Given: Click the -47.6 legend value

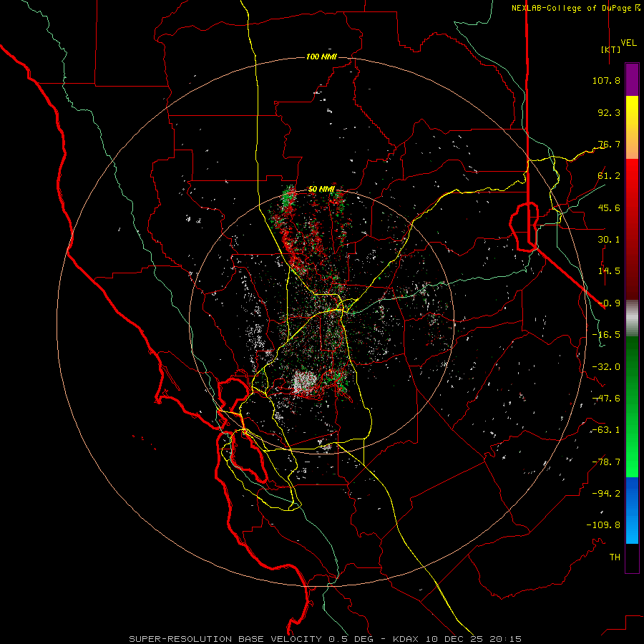Looking at the screenshot, I should 606,399.
